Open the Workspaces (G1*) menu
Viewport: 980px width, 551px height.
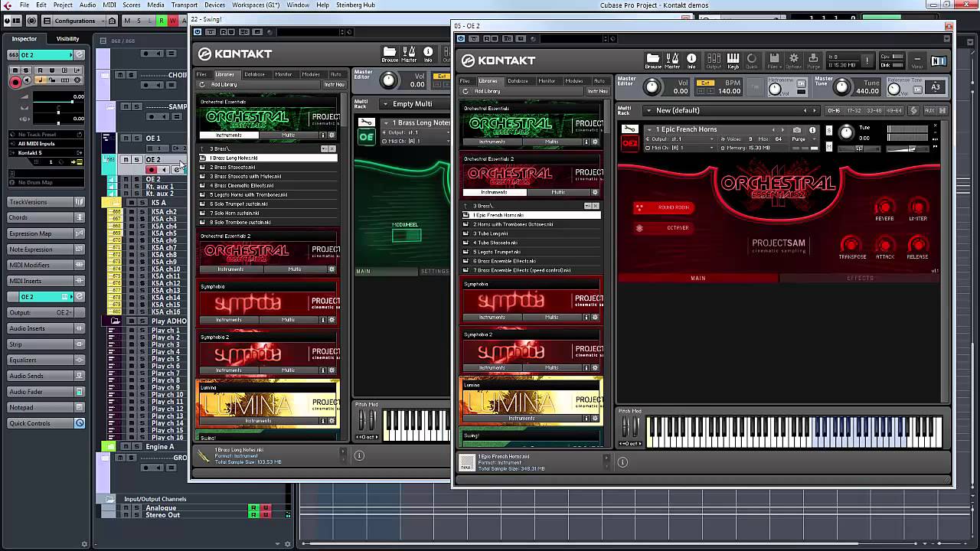[256, 5]
